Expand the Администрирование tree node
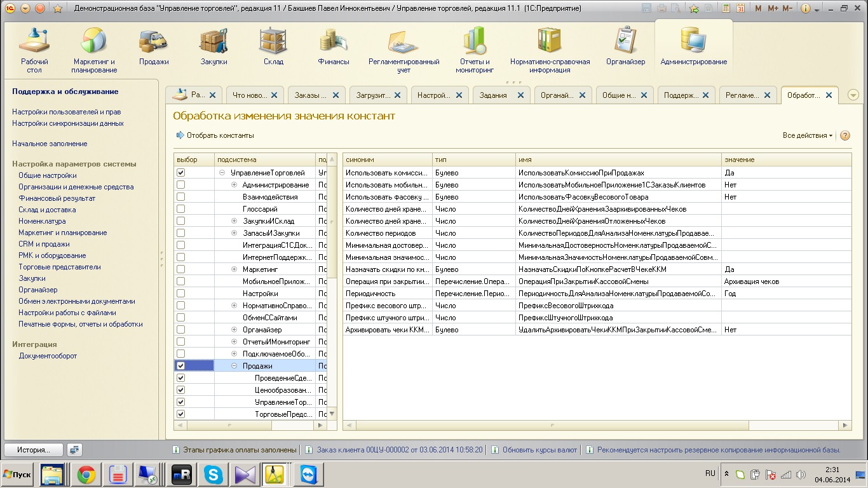868x488 pixels. pos(234,185)
